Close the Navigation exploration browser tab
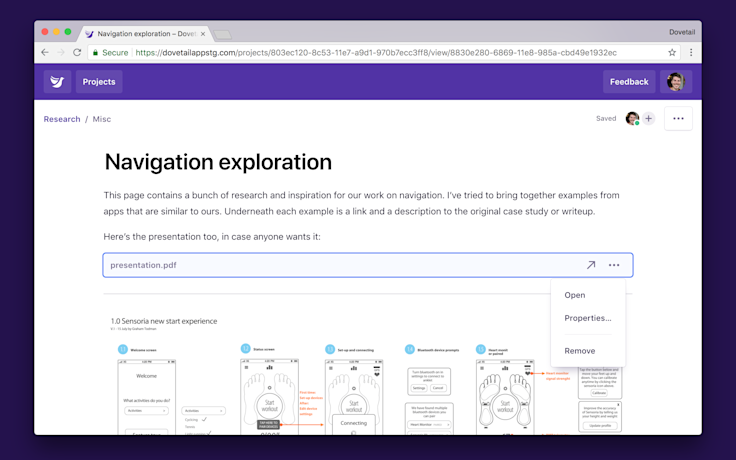This screenshot has width=736, height=460. pos(203,34)
